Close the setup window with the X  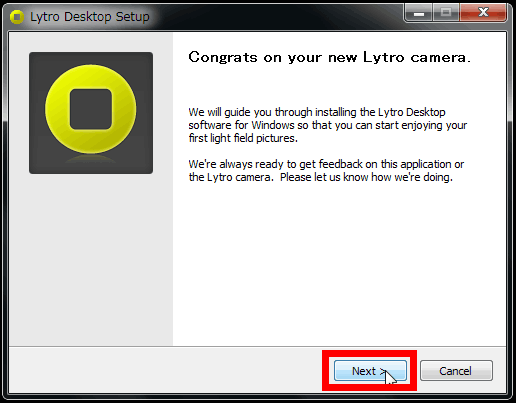point(483,13)
